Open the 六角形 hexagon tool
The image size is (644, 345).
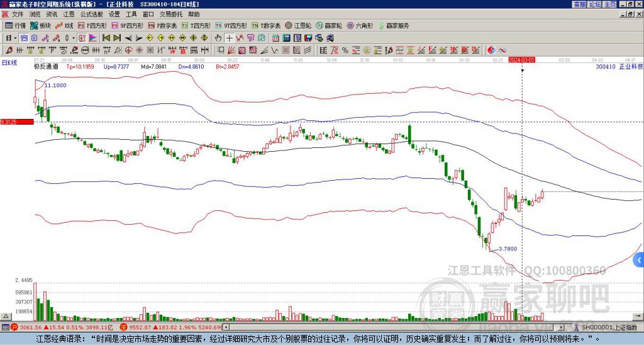click(360, 25)
